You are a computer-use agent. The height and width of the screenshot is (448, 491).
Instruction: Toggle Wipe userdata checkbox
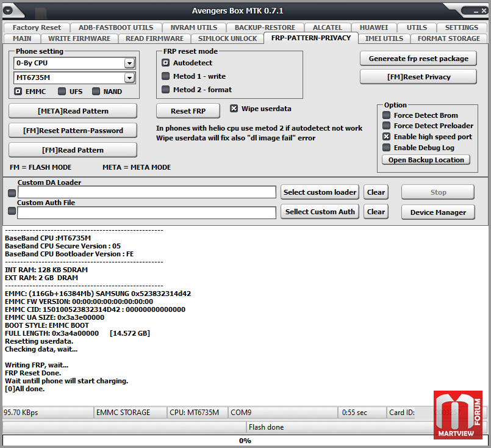(x=234, y=109)
